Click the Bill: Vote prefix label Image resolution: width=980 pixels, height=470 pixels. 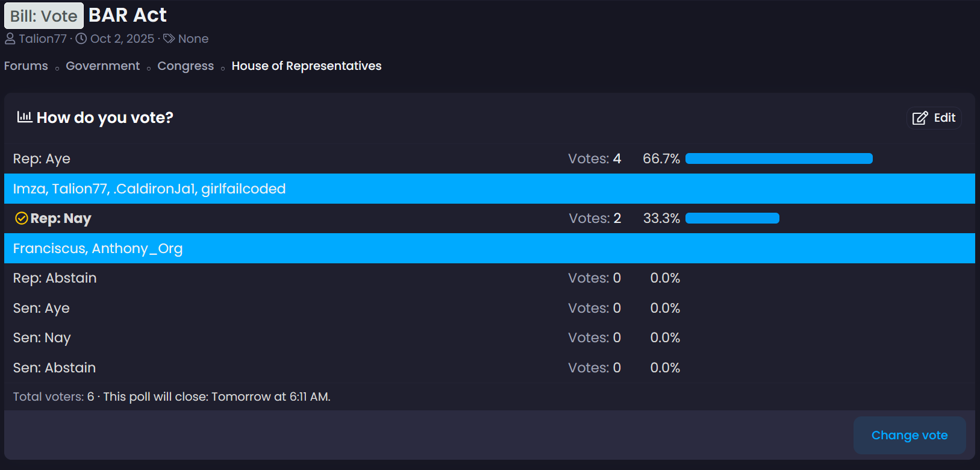click(44, 16)
